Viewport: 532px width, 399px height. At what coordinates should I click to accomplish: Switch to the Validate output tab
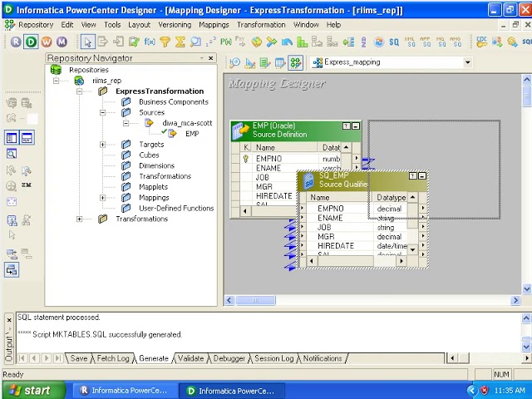click(x=190, y=358)
